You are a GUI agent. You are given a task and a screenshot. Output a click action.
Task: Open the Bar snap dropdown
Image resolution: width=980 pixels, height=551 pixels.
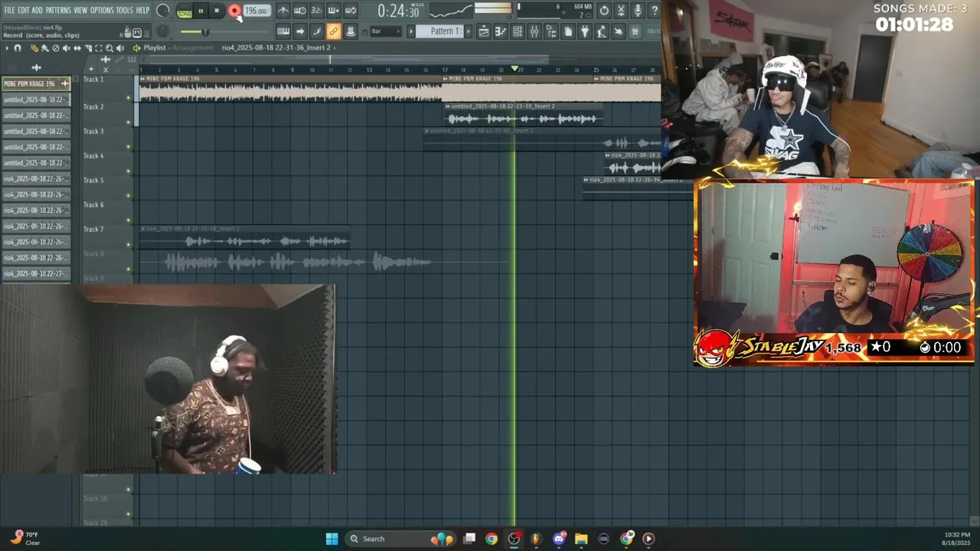tap(386, 31)
